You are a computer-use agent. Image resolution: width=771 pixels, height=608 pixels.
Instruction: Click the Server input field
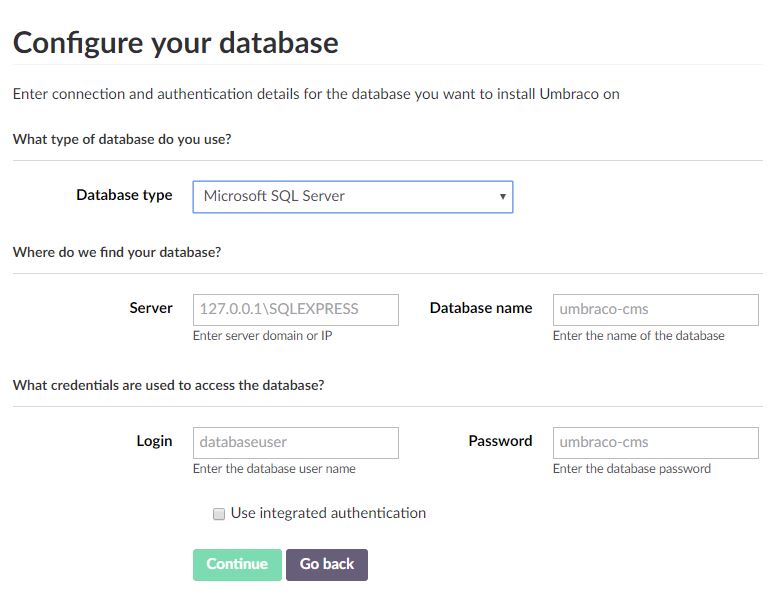pyautogui.click(x=296, y=310)
